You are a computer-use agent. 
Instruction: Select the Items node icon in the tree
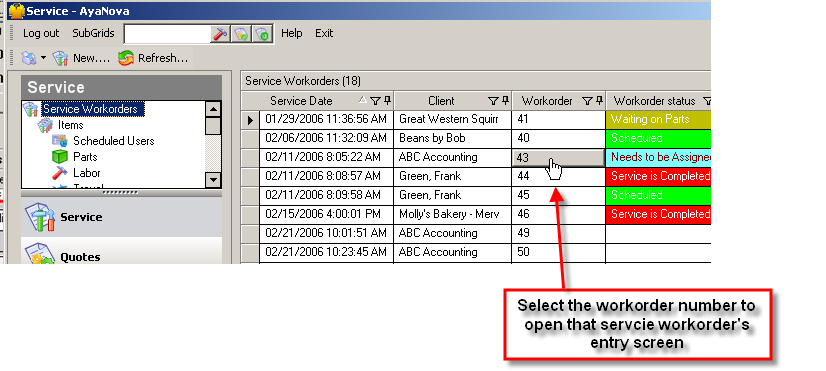pyautogui.click(x=46, y=125)
